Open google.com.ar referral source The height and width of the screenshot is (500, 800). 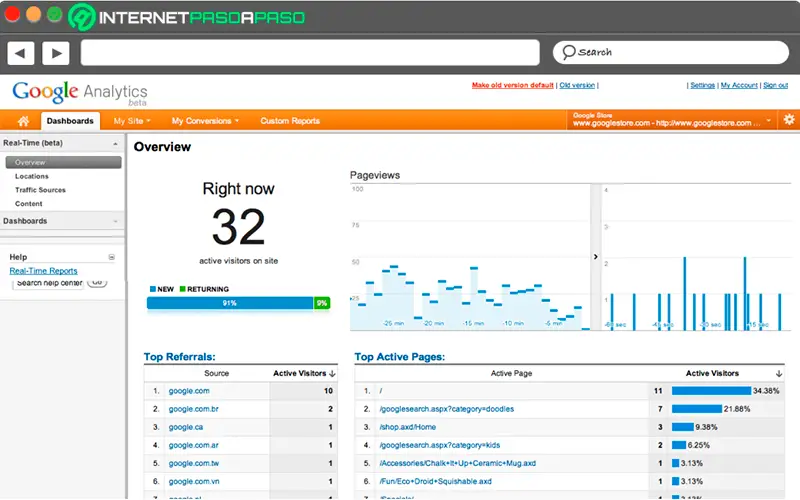pyautogui.click(x=193, y=445)
